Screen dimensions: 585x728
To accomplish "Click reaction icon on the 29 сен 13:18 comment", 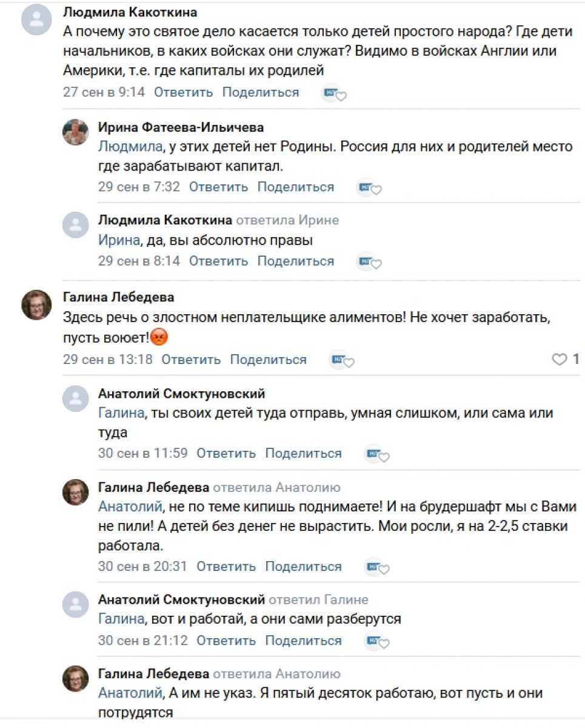I will pyautogui.click(x=342, y=360).
